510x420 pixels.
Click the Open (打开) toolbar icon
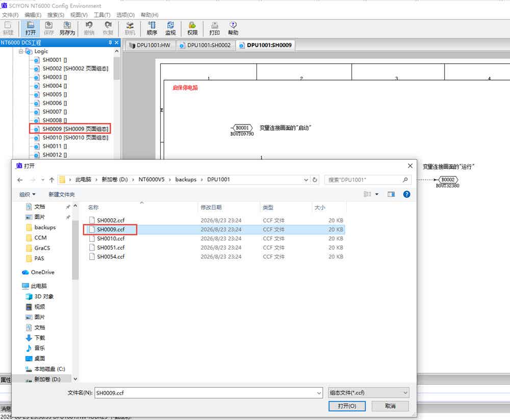(30, 28)
